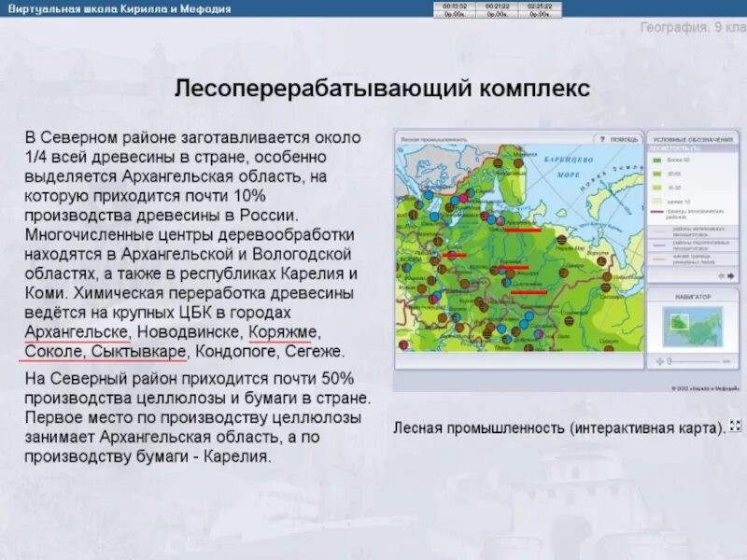Click the 'Лесоперерабатывающий комплекс' heading
This screenshot has height=560, width=747.
pos(382,89)
